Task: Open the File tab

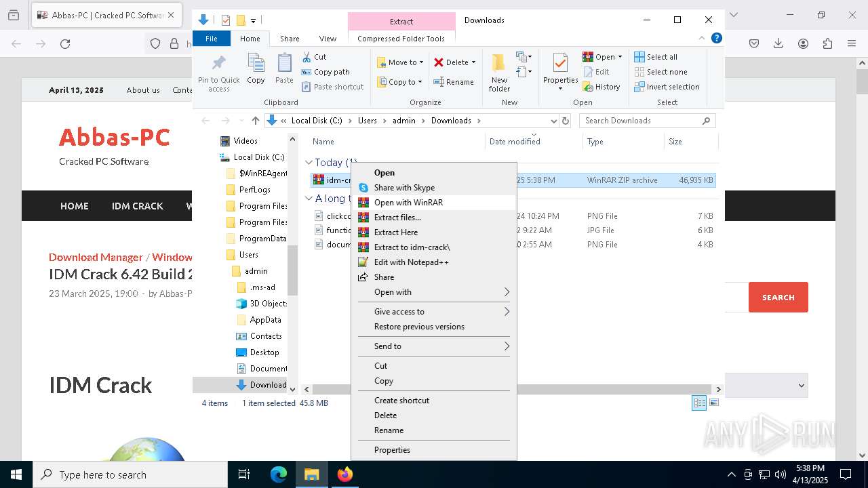Action: [x=212, y=39]
